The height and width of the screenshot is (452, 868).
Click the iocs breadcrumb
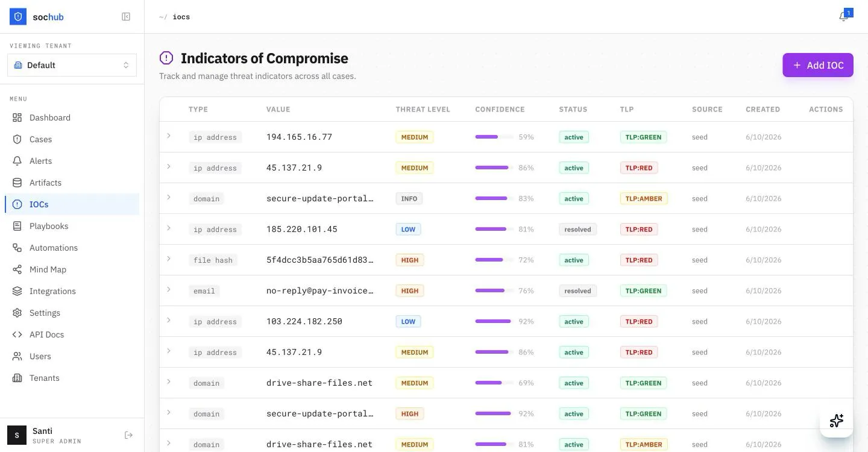tap(181, 17)
